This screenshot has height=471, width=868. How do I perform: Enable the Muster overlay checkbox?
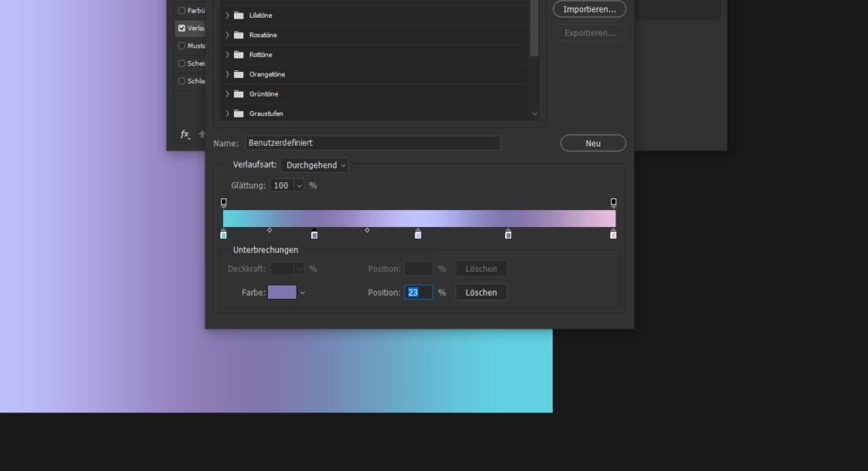point(181,46)
